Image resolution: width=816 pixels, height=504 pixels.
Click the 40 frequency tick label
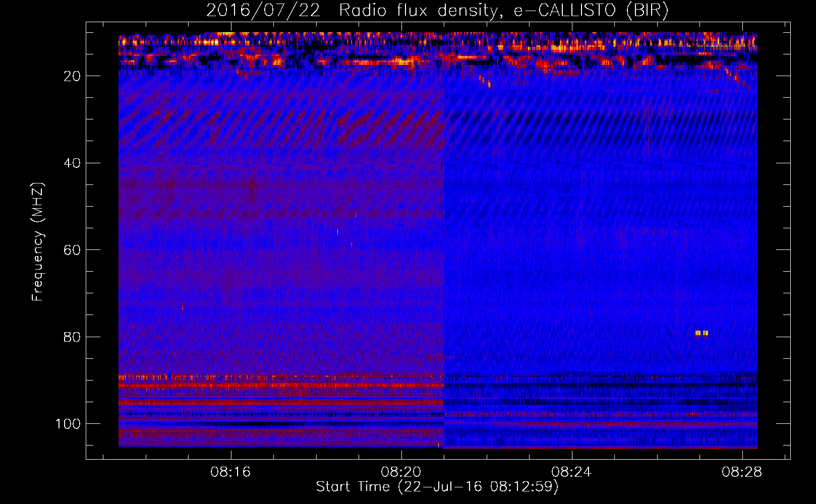point(73,163)
